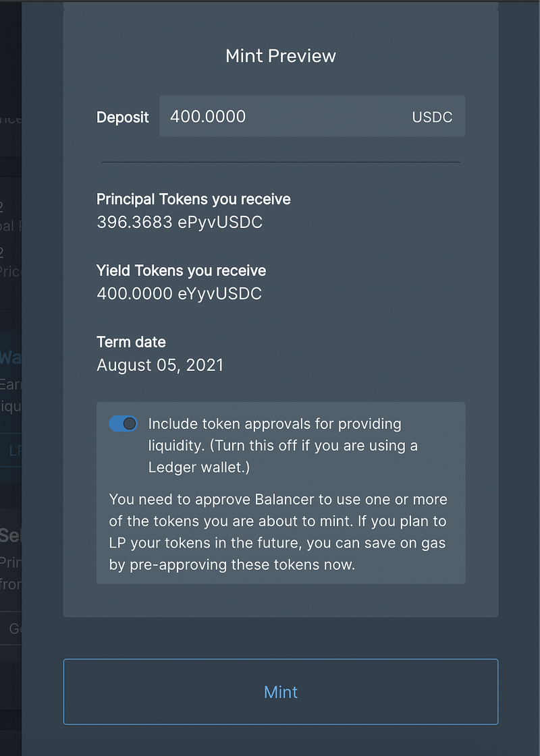Select the August 05, 2021 date text

(160, 365)
